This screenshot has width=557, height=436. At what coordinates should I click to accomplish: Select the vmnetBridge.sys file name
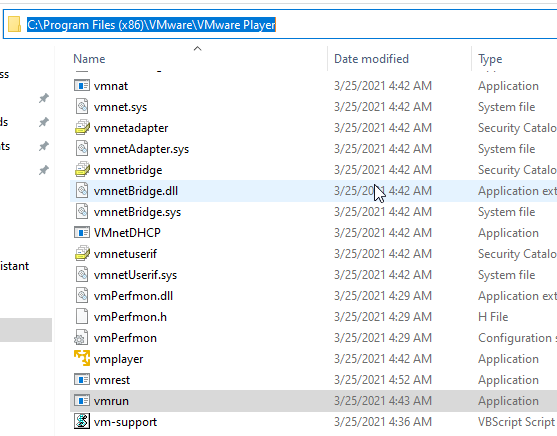[x=137, y=212]
